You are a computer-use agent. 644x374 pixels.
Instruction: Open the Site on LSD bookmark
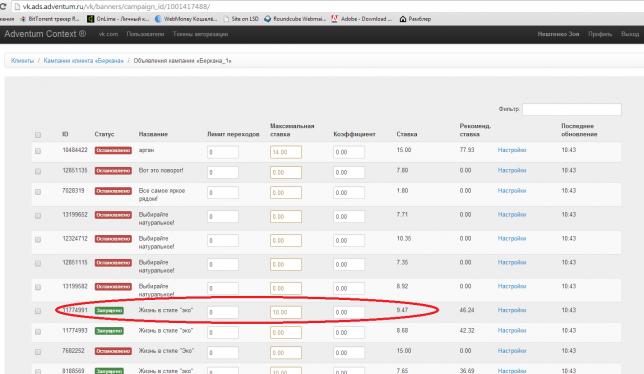tap(241, 19)
